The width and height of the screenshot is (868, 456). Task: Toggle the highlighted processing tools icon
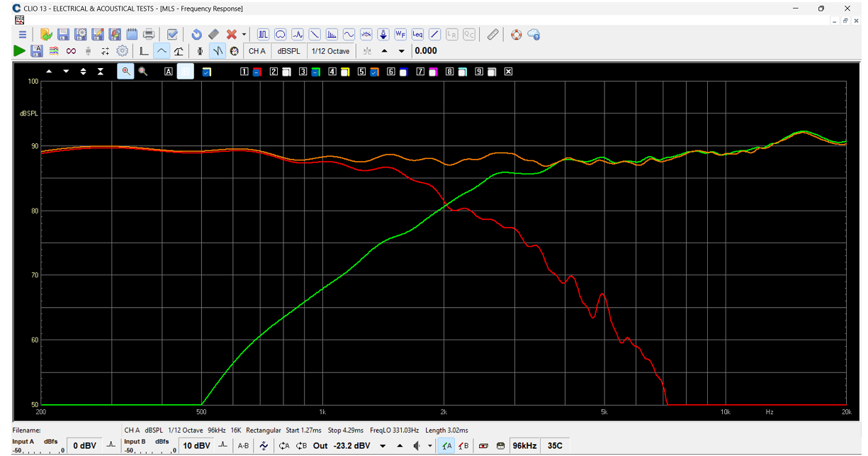coord(218,51)
